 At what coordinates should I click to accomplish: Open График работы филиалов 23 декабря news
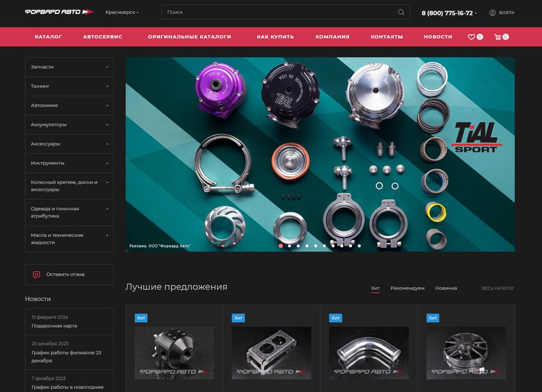66,356
